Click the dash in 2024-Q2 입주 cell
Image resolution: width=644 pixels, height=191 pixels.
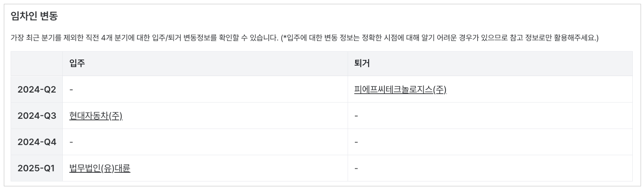click(x=71, y=89)
